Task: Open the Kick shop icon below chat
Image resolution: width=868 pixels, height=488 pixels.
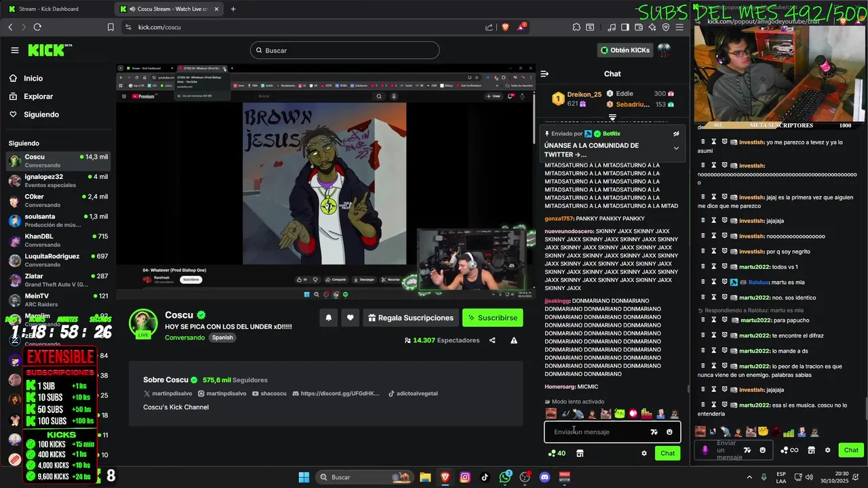Action: 580,453
